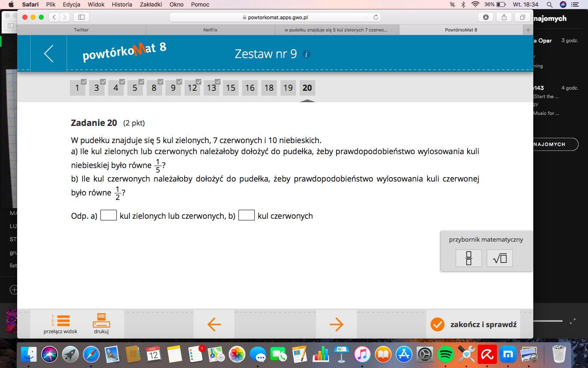Open Spotlight search in menu bar
The width and height of the screenshot is (588, 368).
[550, 4]
